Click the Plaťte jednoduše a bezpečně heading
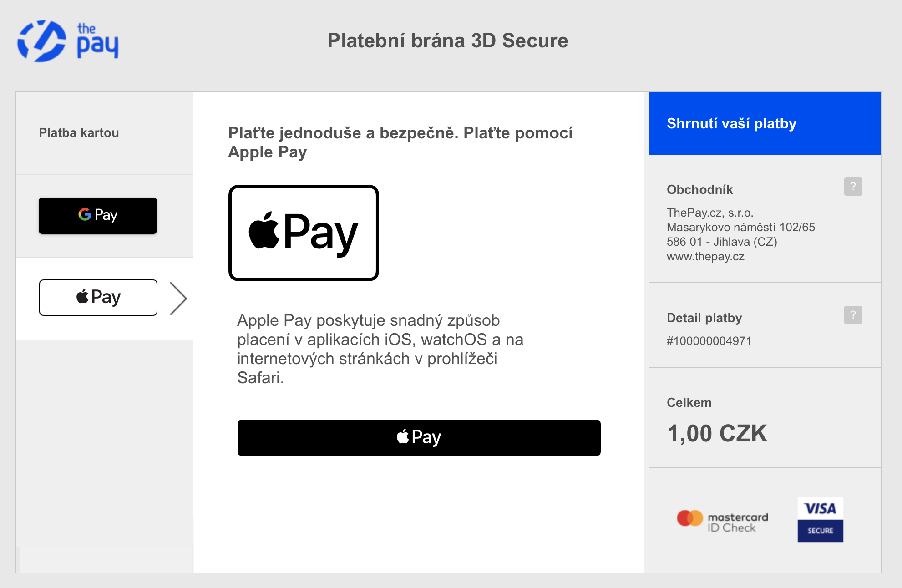Screen dimensions: 902x588 click(x=400, y=142)
